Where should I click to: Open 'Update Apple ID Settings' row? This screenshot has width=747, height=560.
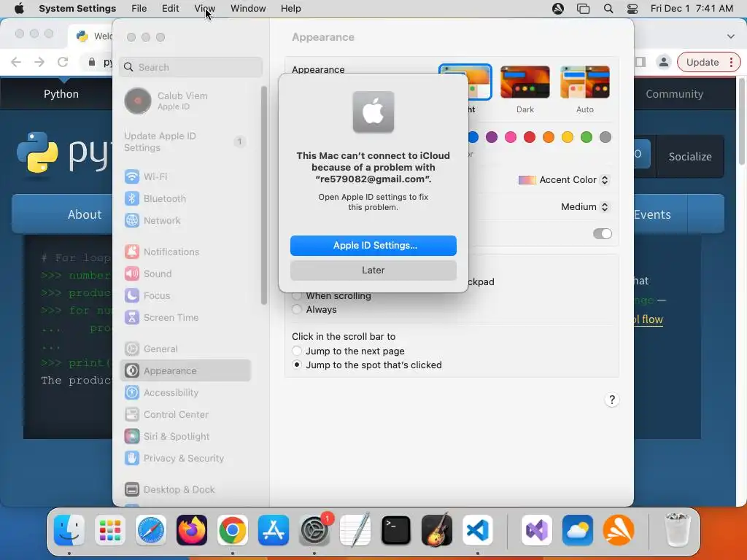pos(186,141)
